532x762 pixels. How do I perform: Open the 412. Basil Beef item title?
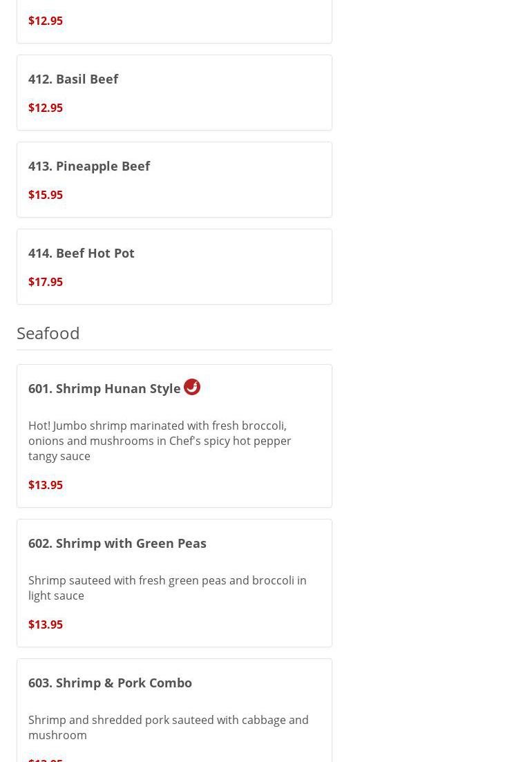73,79
